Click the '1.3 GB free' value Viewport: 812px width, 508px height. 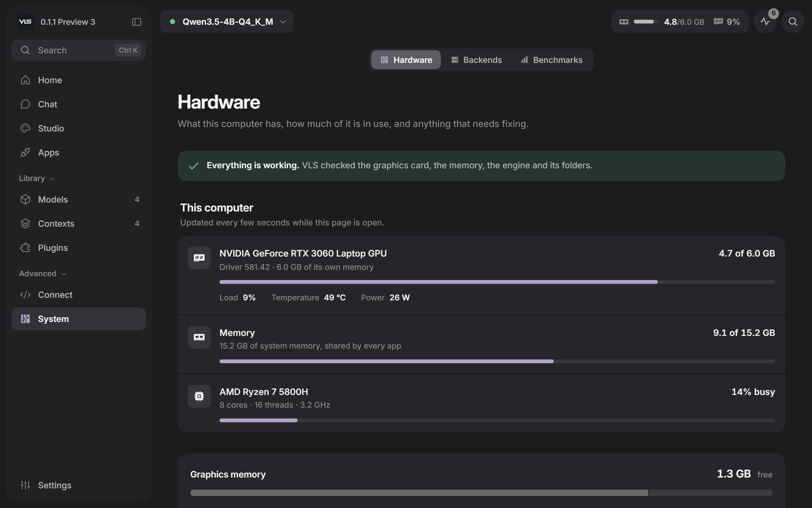point(745,474)
